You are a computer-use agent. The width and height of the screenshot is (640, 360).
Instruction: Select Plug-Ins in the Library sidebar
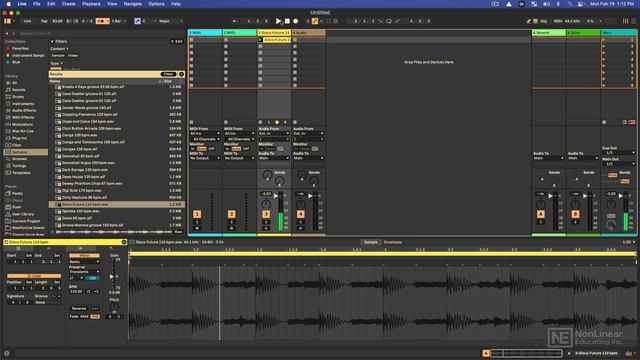coord(19,138)
